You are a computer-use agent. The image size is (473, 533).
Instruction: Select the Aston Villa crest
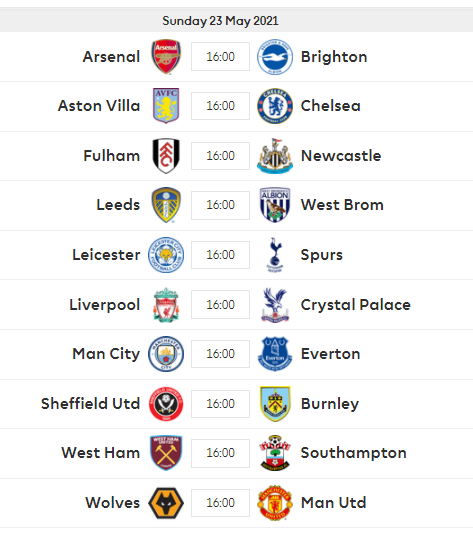[x=166, y=106]
